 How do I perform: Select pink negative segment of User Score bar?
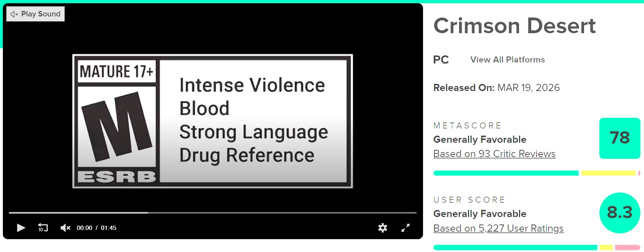pyautogui.click(x=627, y=247)
